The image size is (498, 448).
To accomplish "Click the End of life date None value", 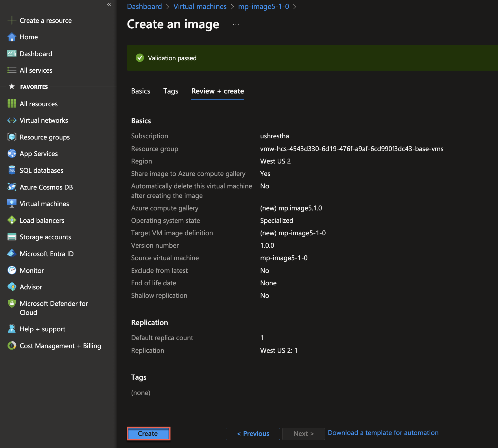I will coord(268,283).
